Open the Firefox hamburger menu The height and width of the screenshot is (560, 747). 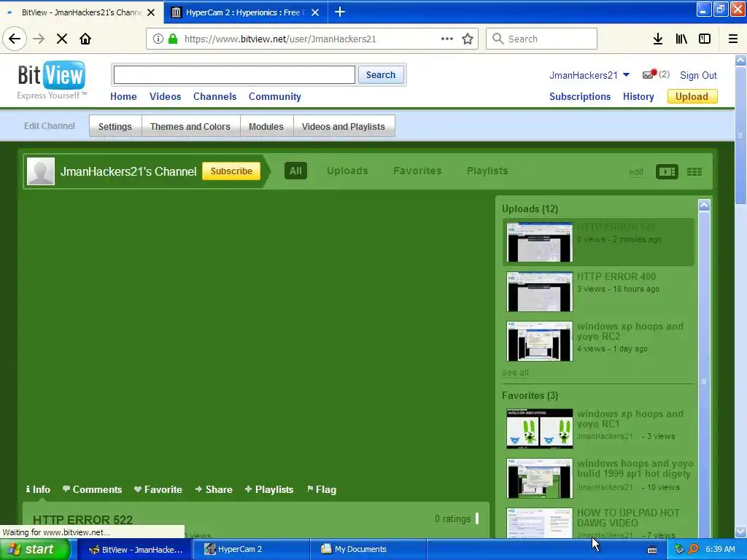733,39
